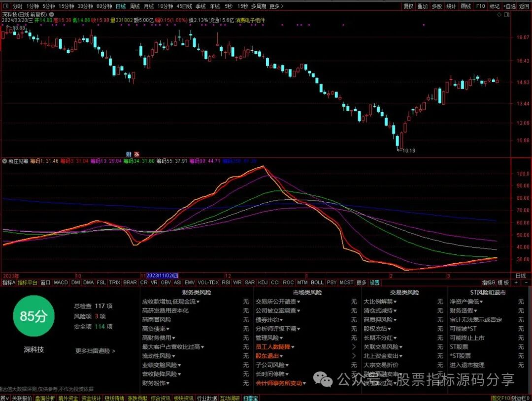Select the 扫雷宝 bottom tab
This screenshot has width=532, height=401.
[250, 398]
